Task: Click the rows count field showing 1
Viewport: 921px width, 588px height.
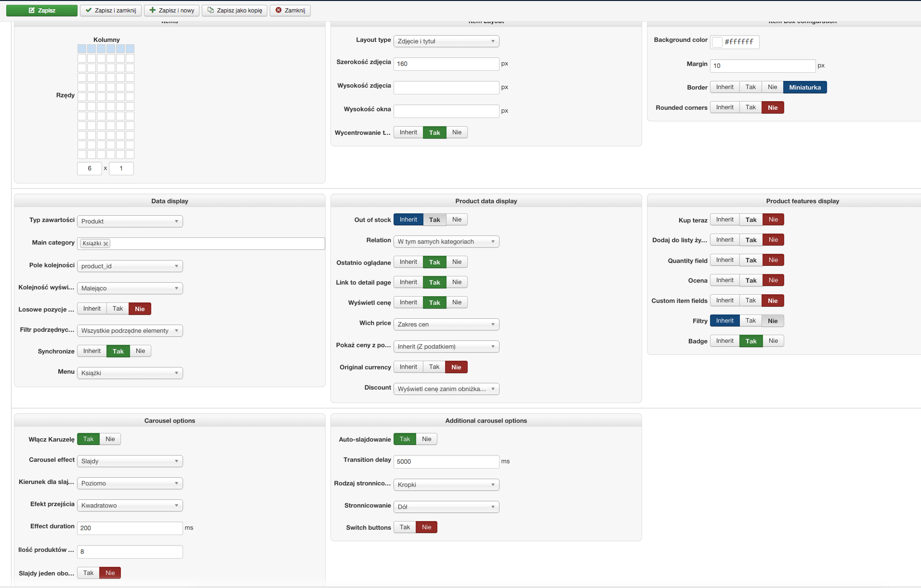Action: click(121, 169)
